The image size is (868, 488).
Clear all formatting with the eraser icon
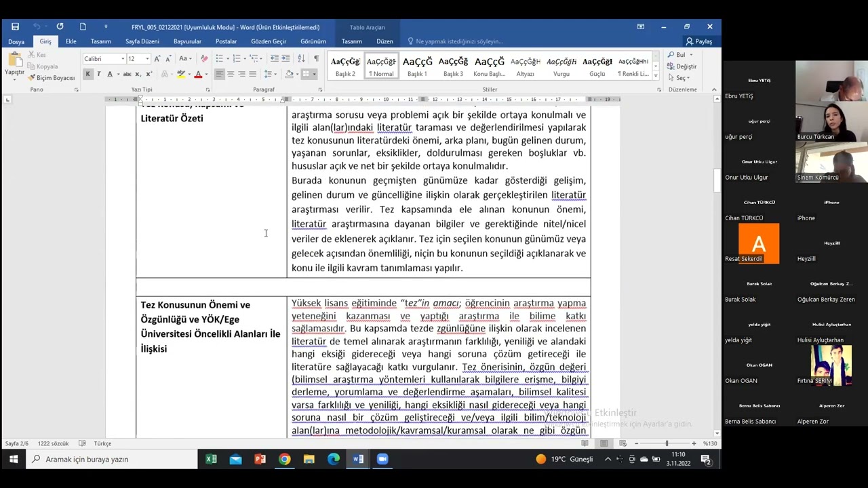click(x=204, y=59)
